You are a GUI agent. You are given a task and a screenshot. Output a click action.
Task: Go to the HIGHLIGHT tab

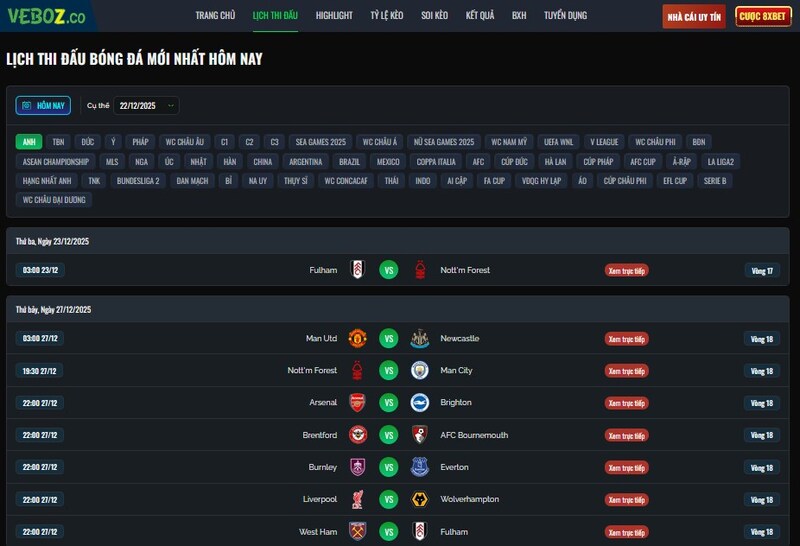pos(334,16)
